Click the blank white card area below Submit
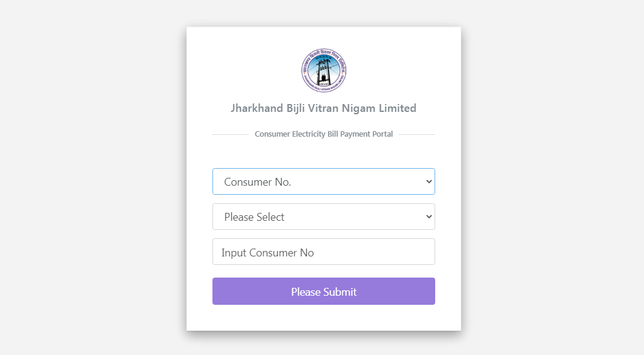 click(x=324, y=318)
